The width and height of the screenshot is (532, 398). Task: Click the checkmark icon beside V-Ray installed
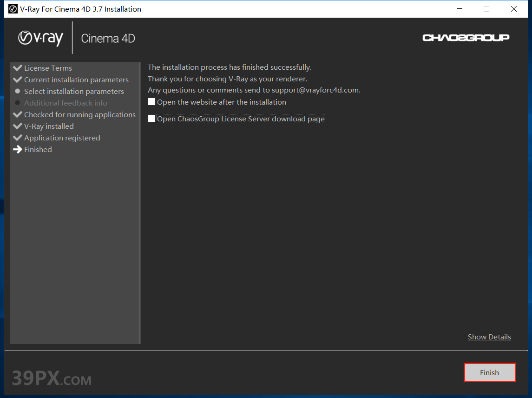coord(17,126)
